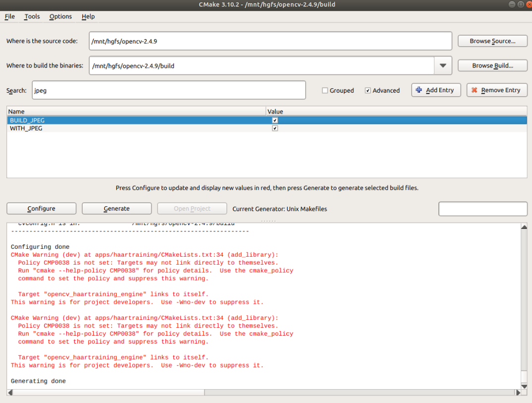Click the output log horizontal scrollbar thumb

click(x=108, y=393)
